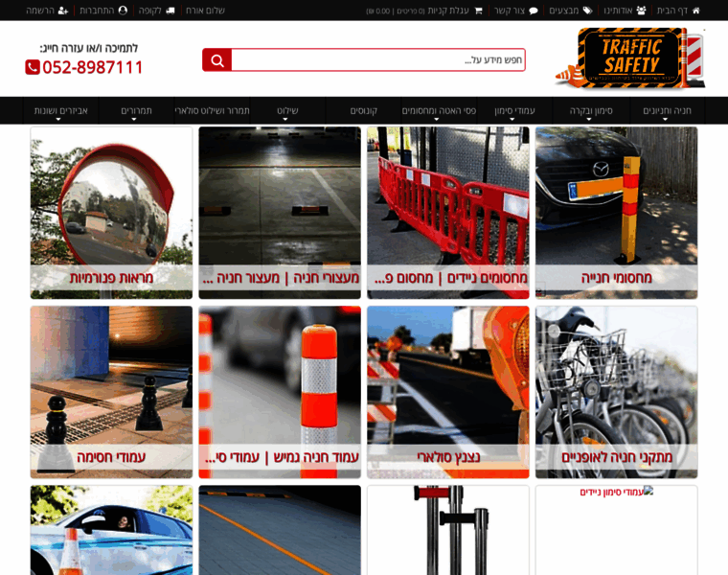Open the orange-line parking floor card
The width and height of the screenshot is (728, 575).
(x=280, y=530)
